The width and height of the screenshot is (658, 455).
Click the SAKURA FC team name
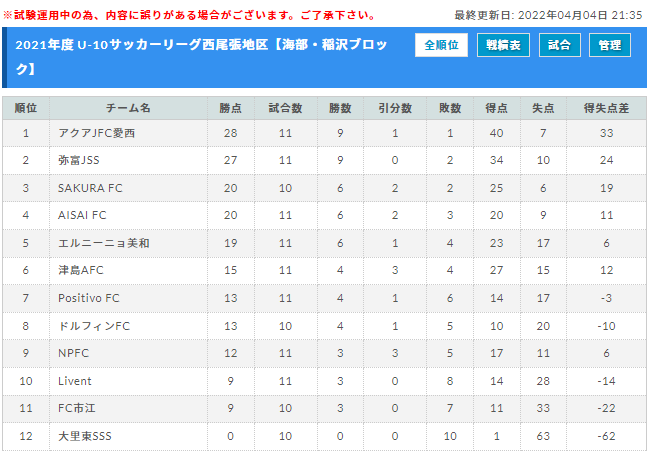[x=90, y=188]
